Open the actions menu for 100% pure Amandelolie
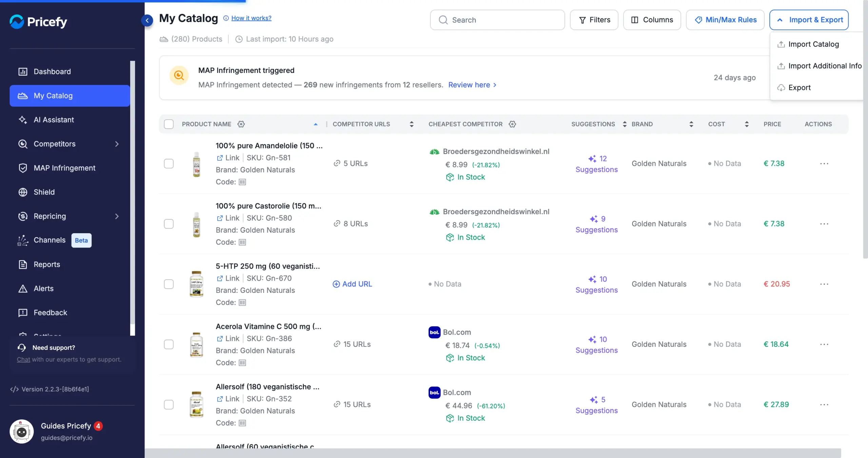The height and width of the screenshot is (458, 868). coord(824,163)
